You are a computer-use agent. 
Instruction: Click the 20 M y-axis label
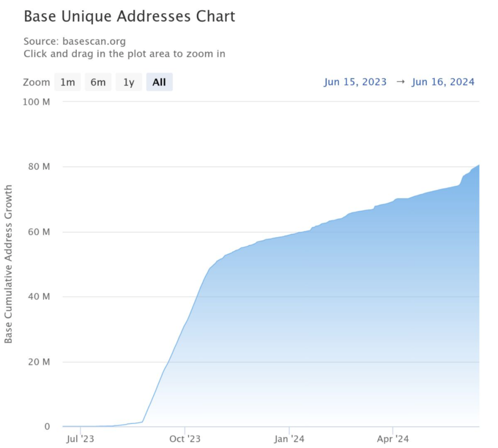[x=40, y=362]
